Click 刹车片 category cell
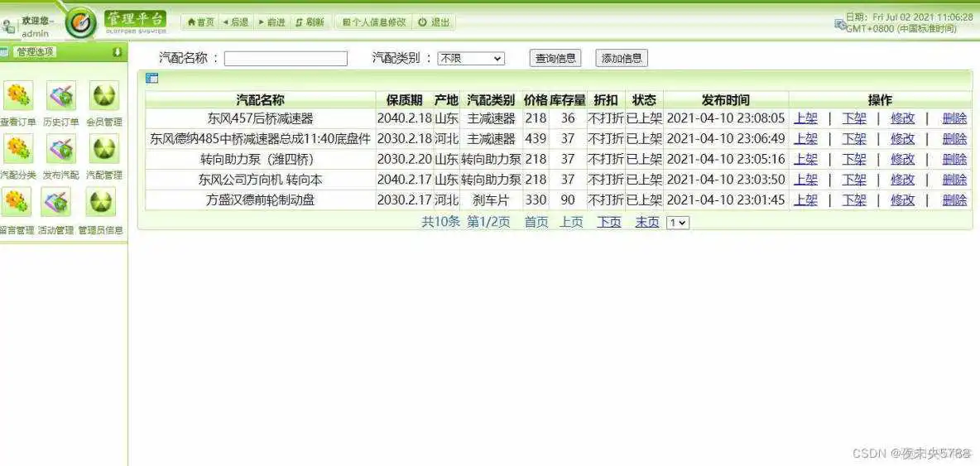The height and width of the screenshot is (466, 980). [x=491, y=200]
